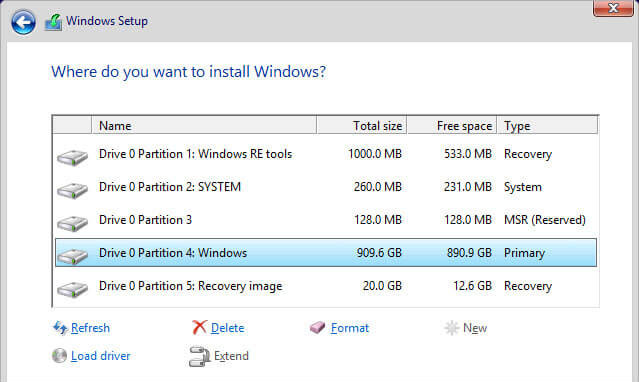Click the Recovery type of Partition 5

[x=528, y=286]
